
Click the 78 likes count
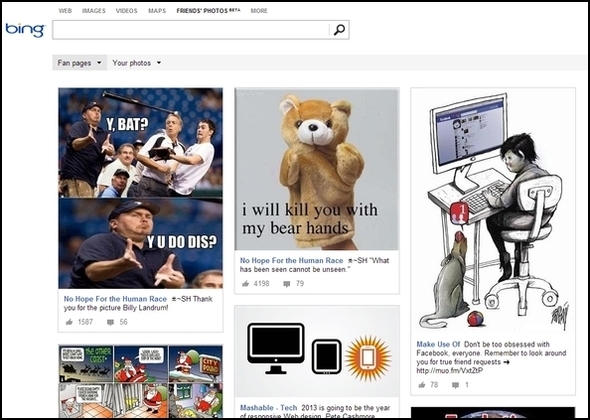coord(434,385)
